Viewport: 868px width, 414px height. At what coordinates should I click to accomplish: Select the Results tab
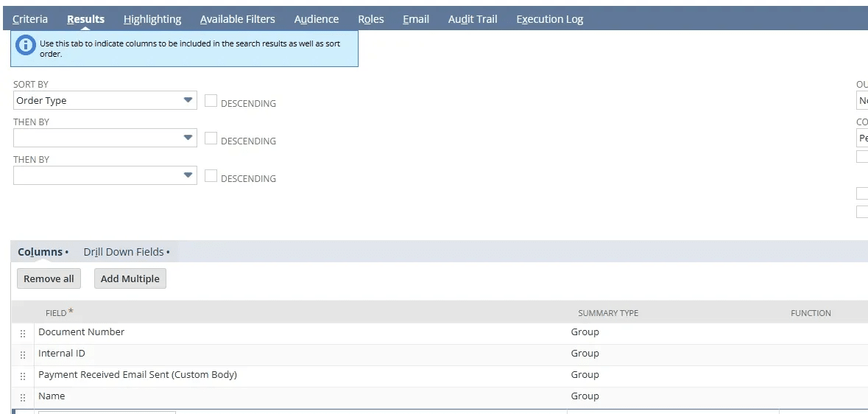(86, 19)
